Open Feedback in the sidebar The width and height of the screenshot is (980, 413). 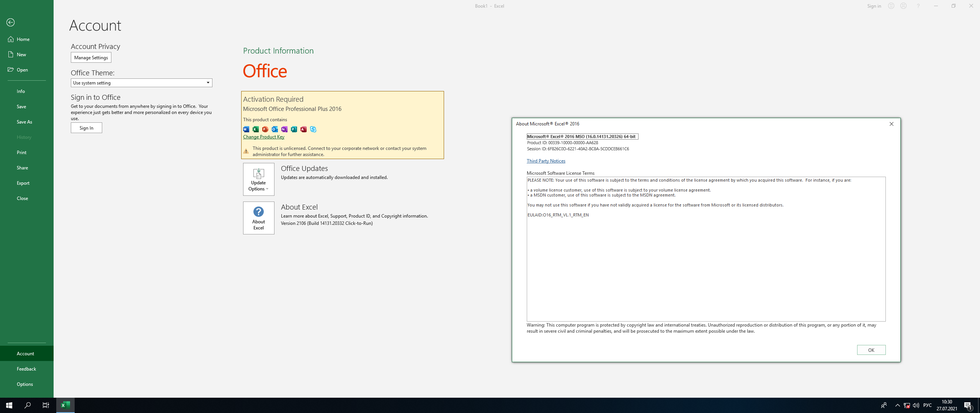click(x=27, y=369)
